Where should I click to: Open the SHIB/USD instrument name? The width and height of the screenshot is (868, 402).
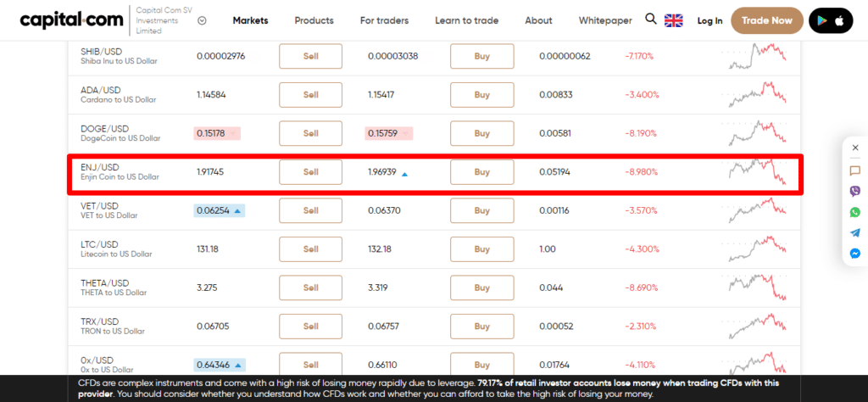(100, 52)
